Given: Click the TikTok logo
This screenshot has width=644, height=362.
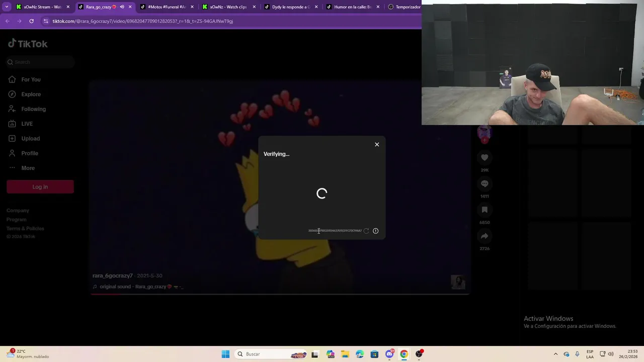Looking at the screenshot, I should pyautogui.click(x=28, y=44).
